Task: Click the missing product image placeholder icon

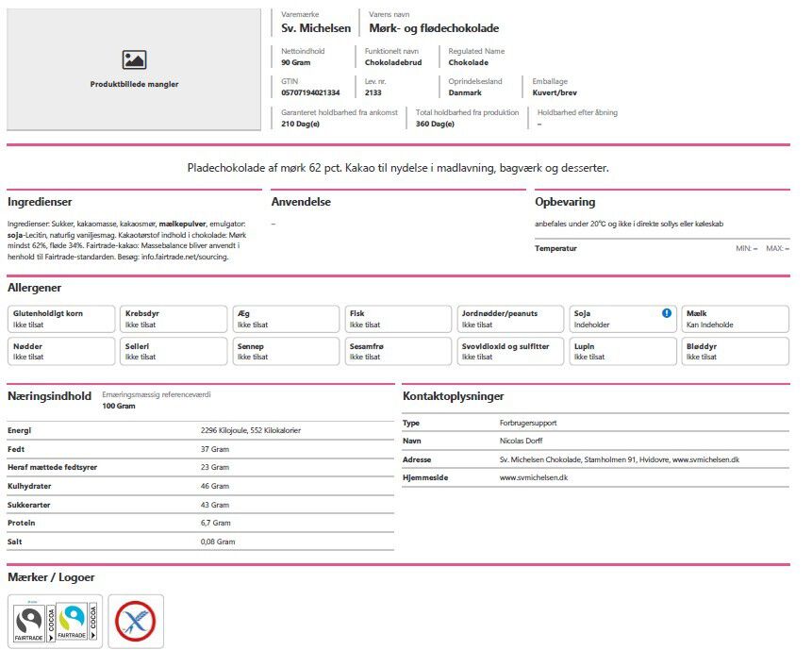Action: point(134,59)
